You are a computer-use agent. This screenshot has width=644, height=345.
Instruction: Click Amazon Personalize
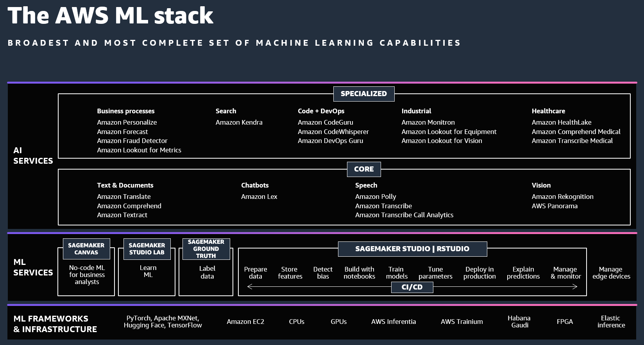pos(127,122)
